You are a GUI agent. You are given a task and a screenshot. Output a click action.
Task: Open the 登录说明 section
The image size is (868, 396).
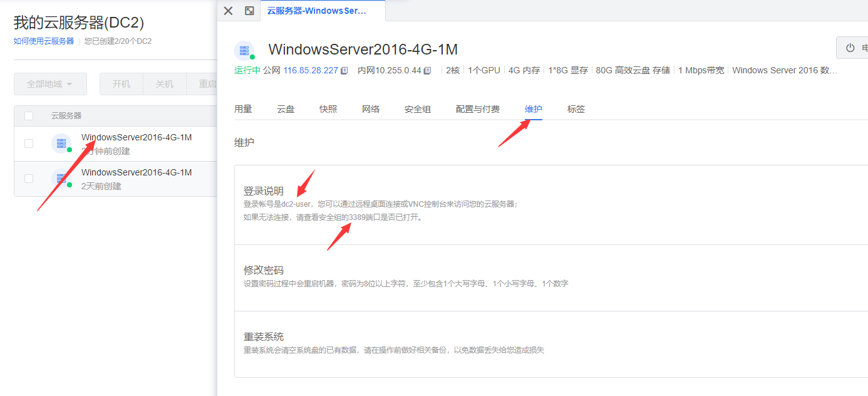[551, 205]
